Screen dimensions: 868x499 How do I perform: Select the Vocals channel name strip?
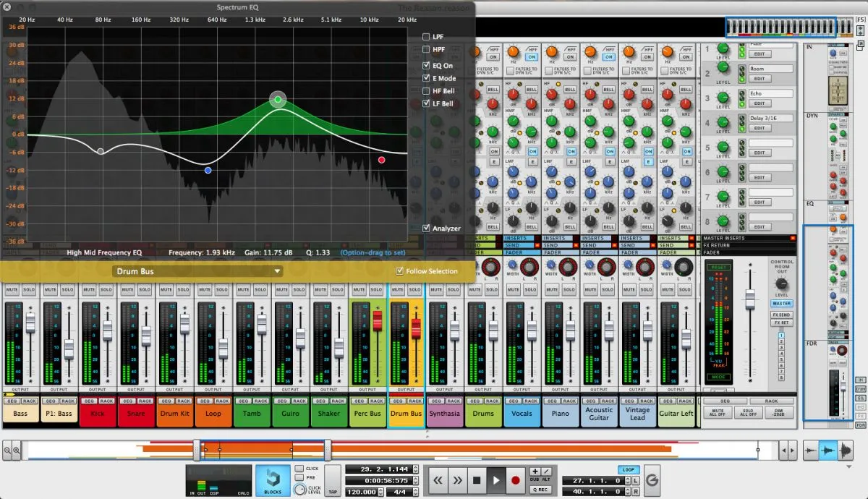click(522, 414)
